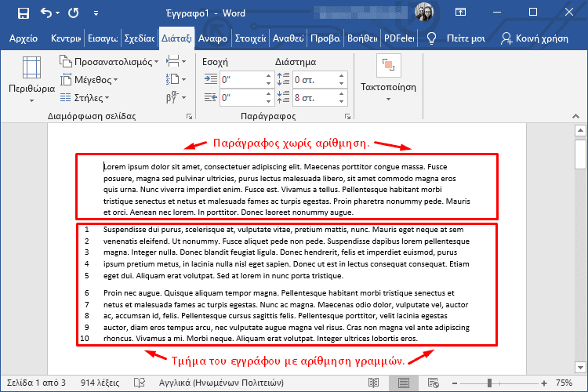Switch to the Κεντρική tab
588x392 pixels.
click(66, 38)
